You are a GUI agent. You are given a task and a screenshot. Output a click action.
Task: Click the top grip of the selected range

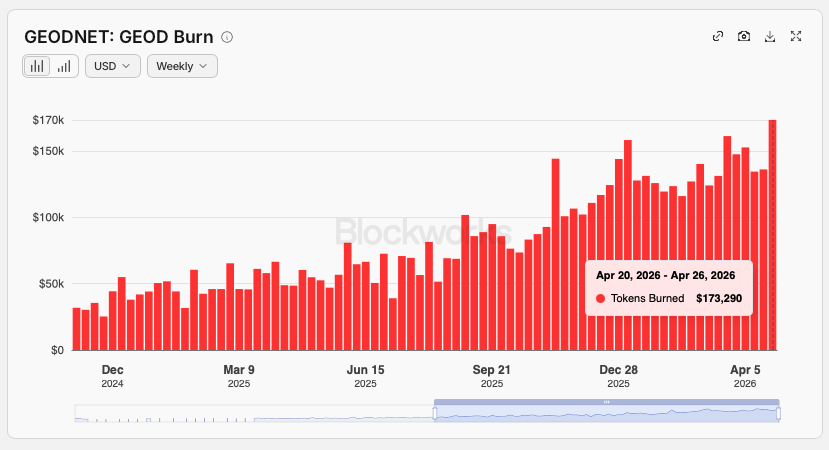click(x=606, y=402)
